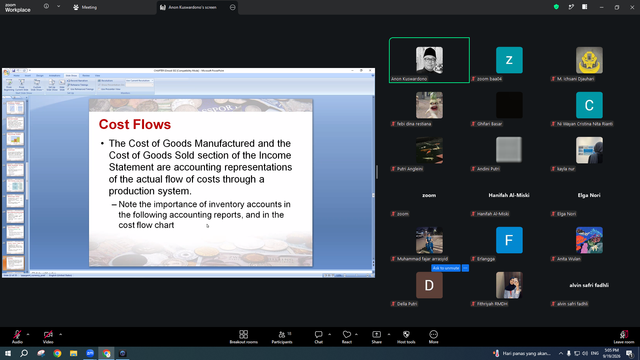Viewport: 640px width, 360px height.
Task: Select zoom baa04 participant tile
Action: 509,60
